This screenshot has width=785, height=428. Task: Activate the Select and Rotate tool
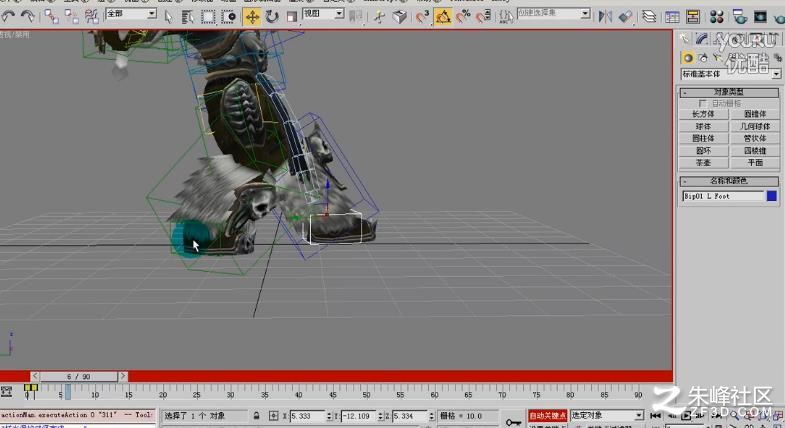pyautogui.click(x=272, y=17)
